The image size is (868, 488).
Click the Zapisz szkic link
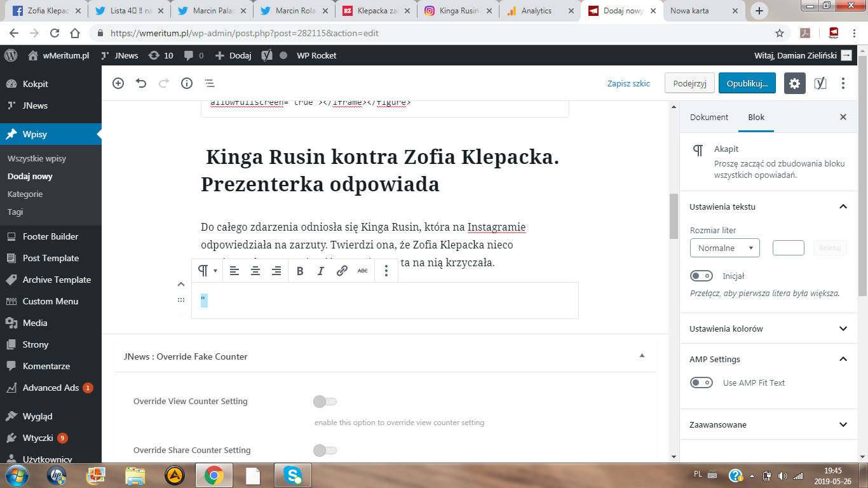point(628,83)
